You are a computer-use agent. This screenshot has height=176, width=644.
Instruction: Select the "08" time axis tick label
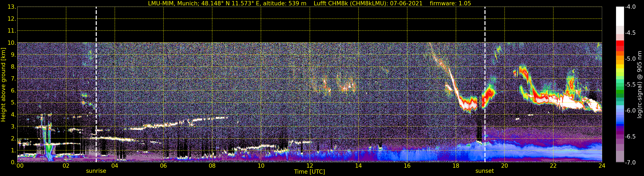point(212,166)
